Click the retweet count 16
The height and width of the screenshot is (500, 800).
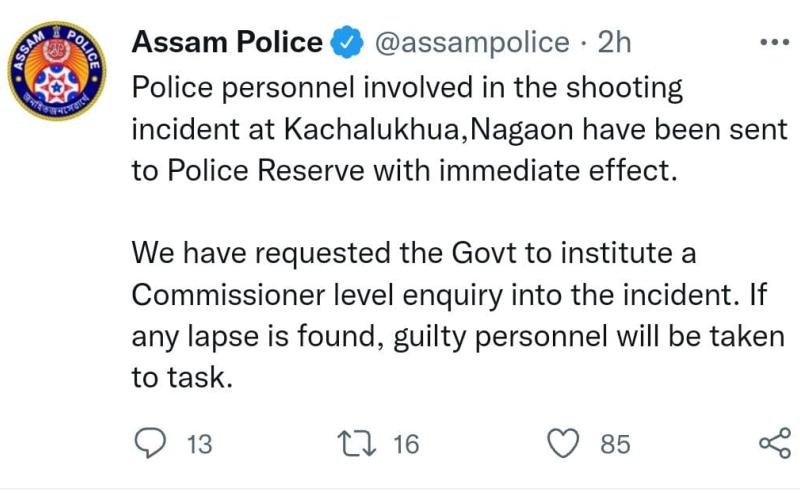tap(406, 444)
